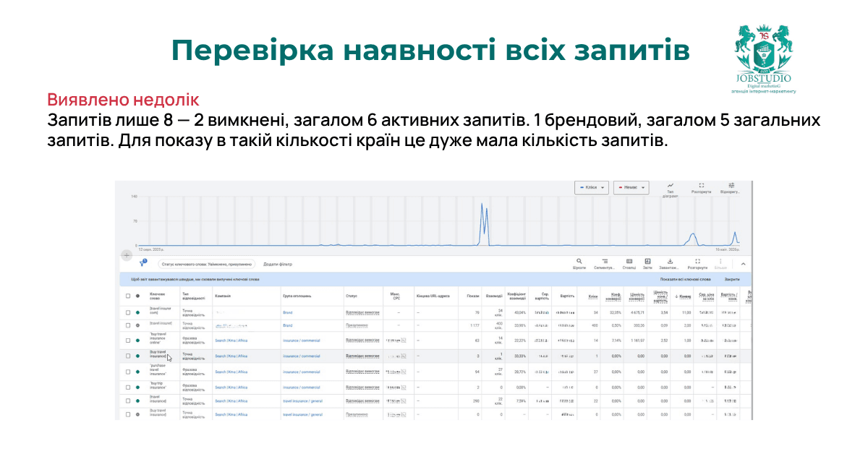Viewport: 868px width, 454px height.
Task: Tick checkbox for "buy travel insurance online" row
Action: [x=128, y=340]
